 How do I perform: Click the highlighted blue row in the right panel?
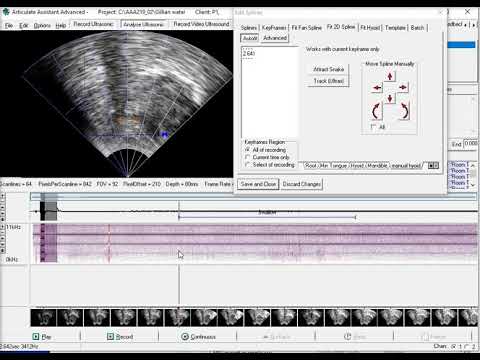(461, 45)
